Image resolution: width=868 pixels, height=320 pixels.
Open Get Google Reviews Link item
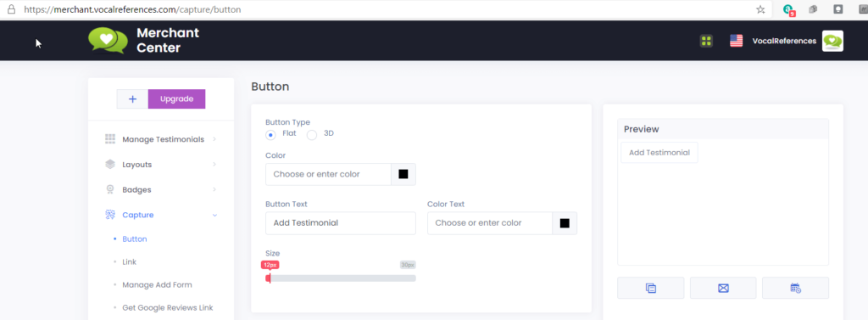coord(168,307)
